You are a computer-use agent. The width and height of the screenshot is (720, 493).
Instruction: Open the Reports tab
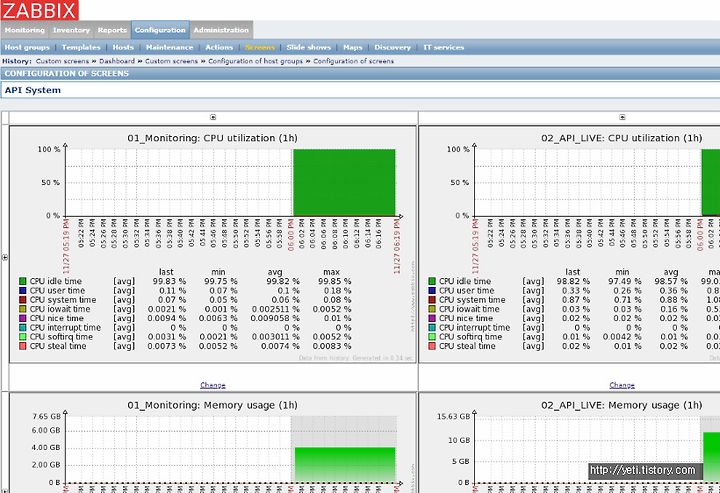click(112, 30)
